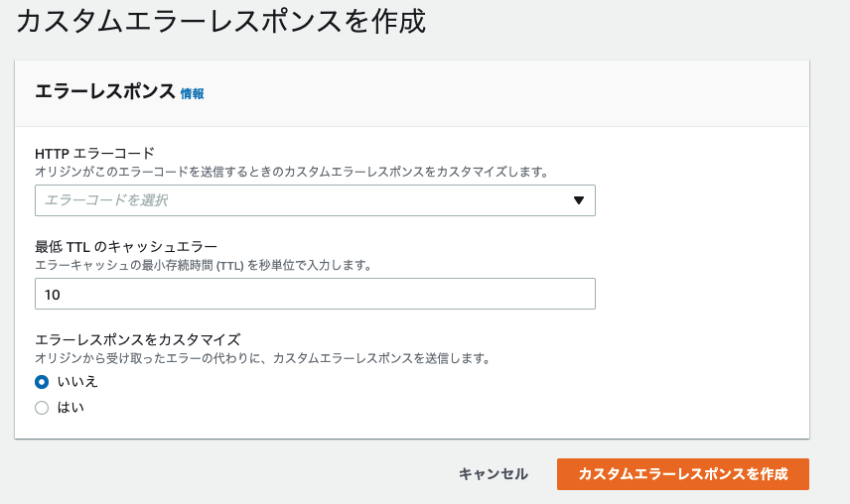Click the HTTP エラーコード field label
The width and height of the screenshot is (850, 504).
(x=95, y=154)
